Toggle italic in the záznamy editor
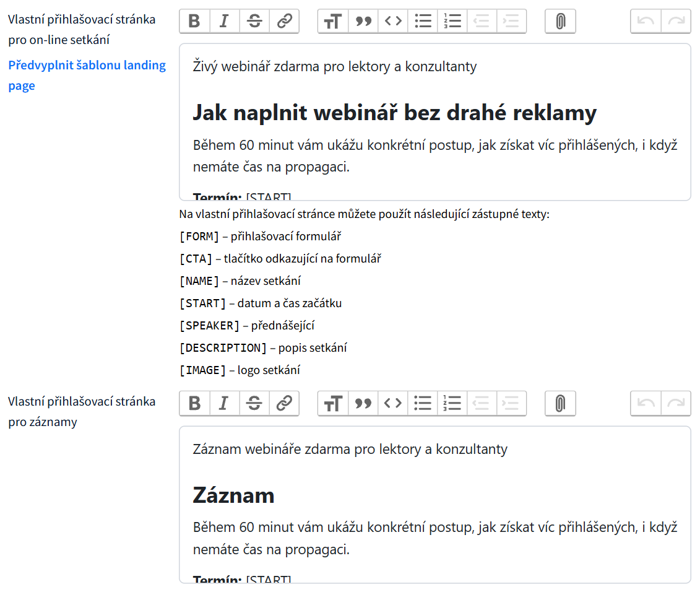 pyautogui.click(x=225, y=404)
